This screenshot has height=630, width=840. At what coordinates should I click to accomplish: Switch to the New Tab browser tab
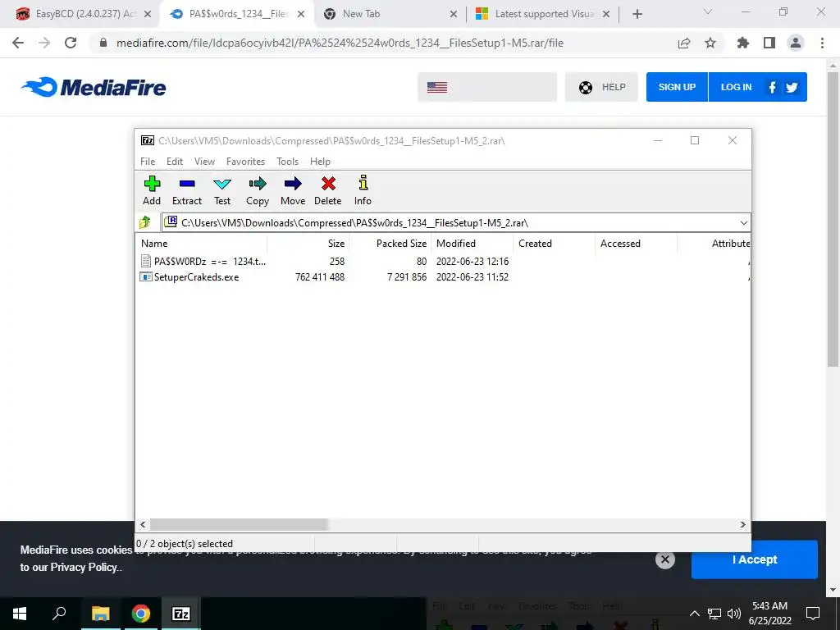[x=391, y=14]
